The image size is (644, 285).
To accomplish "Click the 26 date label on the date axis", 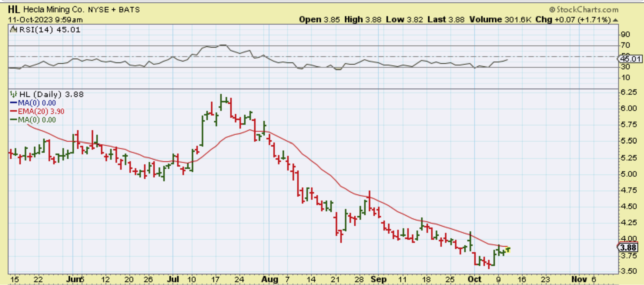I will pos(148,279).
